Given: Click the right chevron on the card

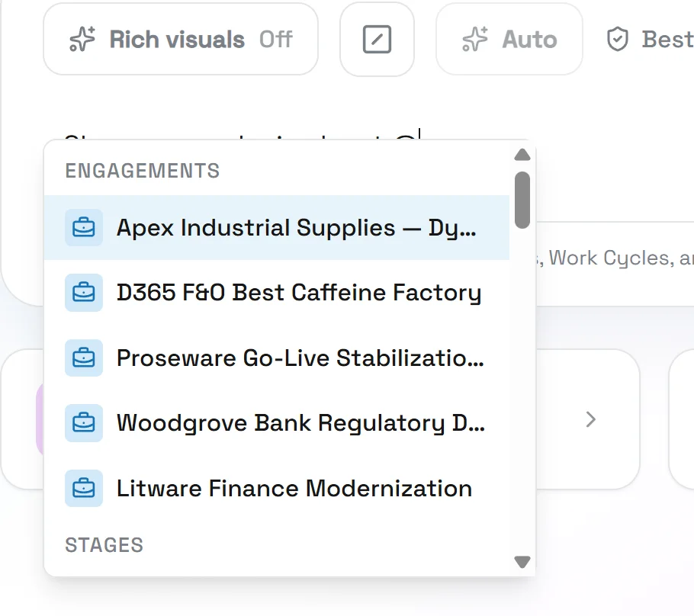Looking at the screenshot, I should [590, 419].
